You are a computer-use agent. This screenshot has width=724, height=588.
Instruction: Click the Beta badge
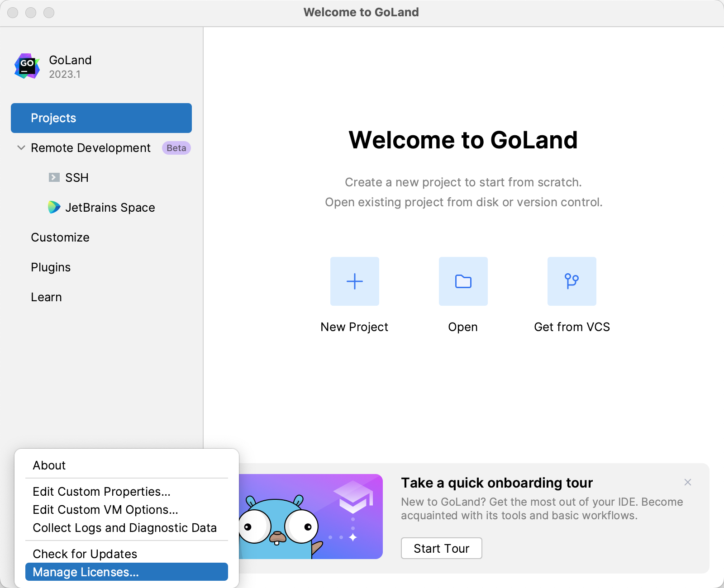point(176,148)
